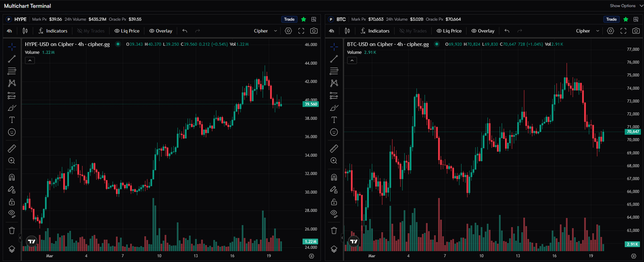Select the trend line tool on HYPE chart

(x=12, y=59)
